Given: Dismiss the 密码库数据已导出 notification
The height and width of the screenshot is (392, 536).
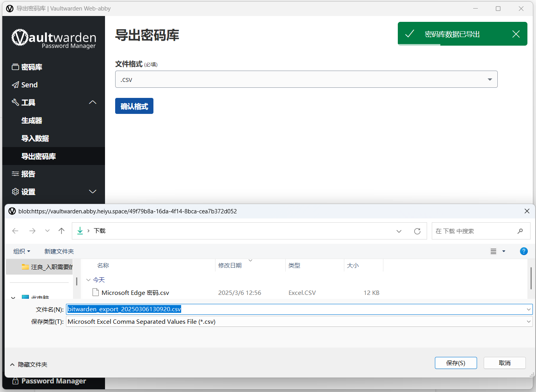Looking at the screenshot, I should (516, 34).
